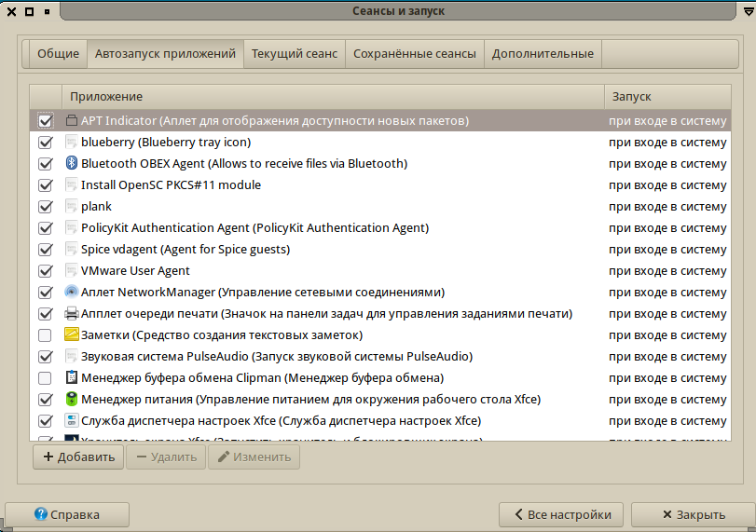Toggle print queue applet checkbox
The height and width of the screenshot is (532, 756).
click(46, 314)
